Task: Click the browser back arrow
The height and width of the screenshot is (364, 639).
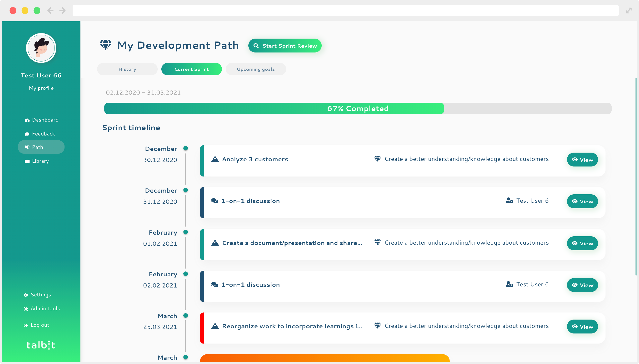Action: (x=50, y=10)
